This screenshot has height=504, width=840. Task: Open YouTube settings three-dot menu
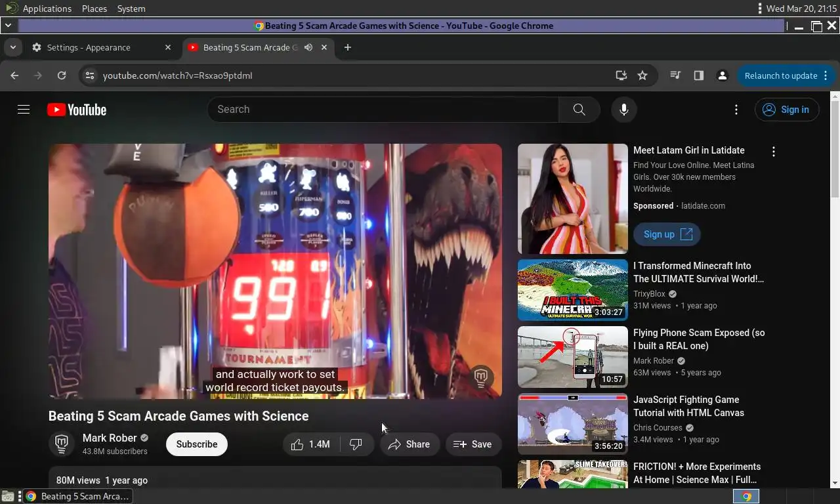click(736, 110)
